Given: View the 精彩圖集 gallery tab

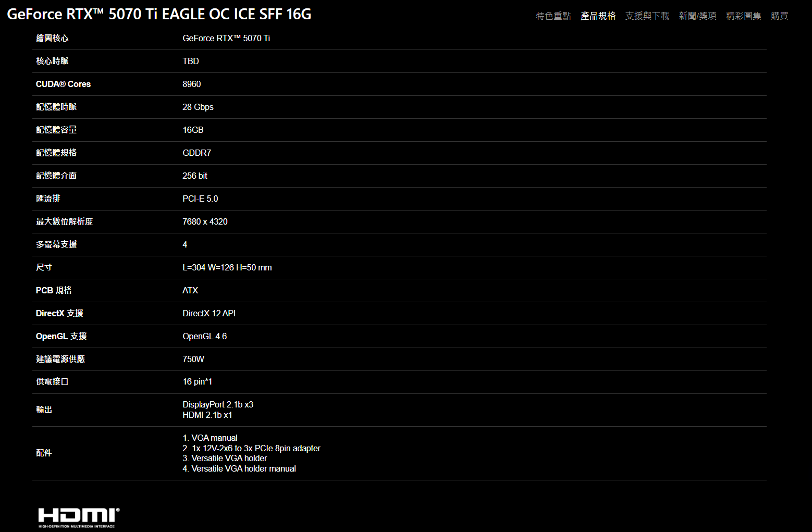Looking at the screenshot, I should click(x=744, y=16).
